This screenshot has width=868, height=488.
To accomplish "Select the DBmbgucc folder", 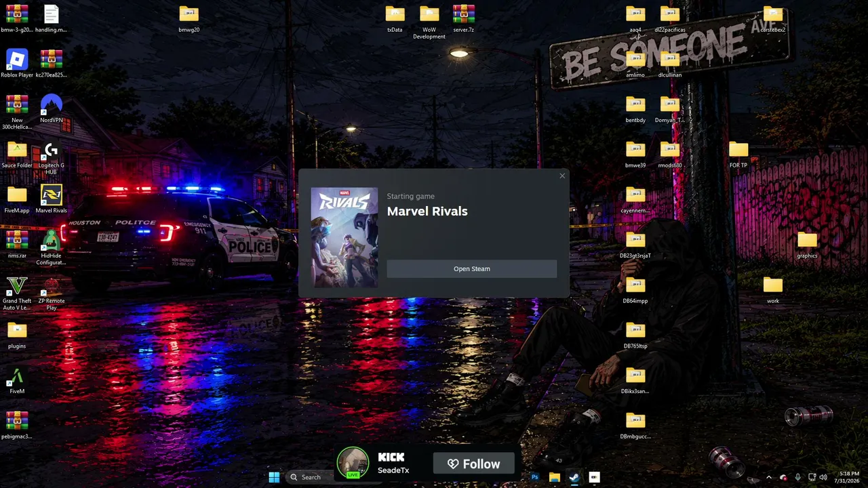I will (x=635, y=426).
